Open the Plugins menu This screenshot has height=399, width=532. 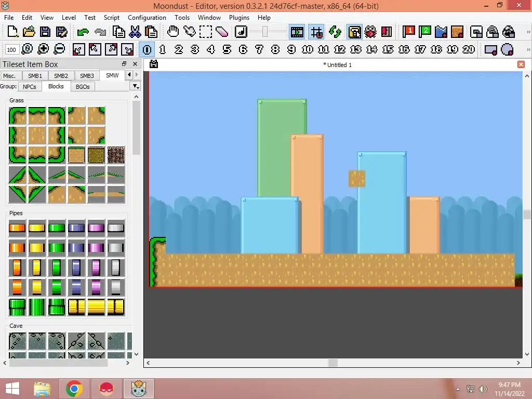(x=239, y=17)
